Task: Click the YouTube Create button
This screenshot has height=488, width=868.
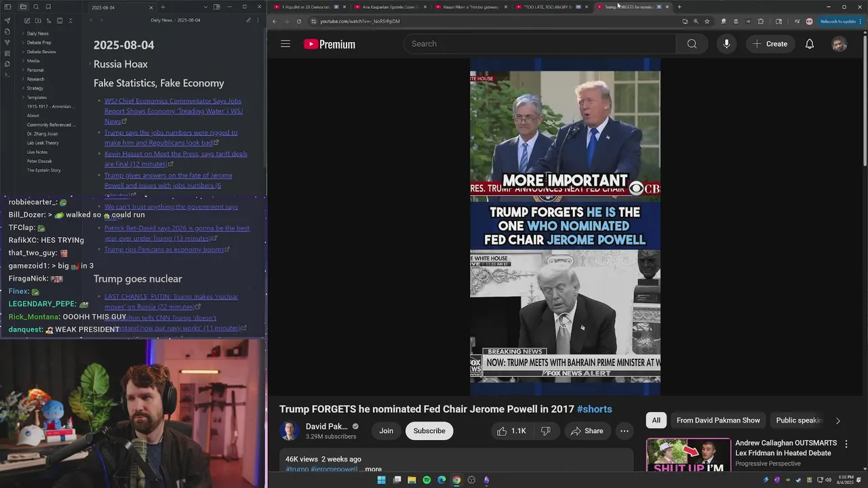Action: 770,44
